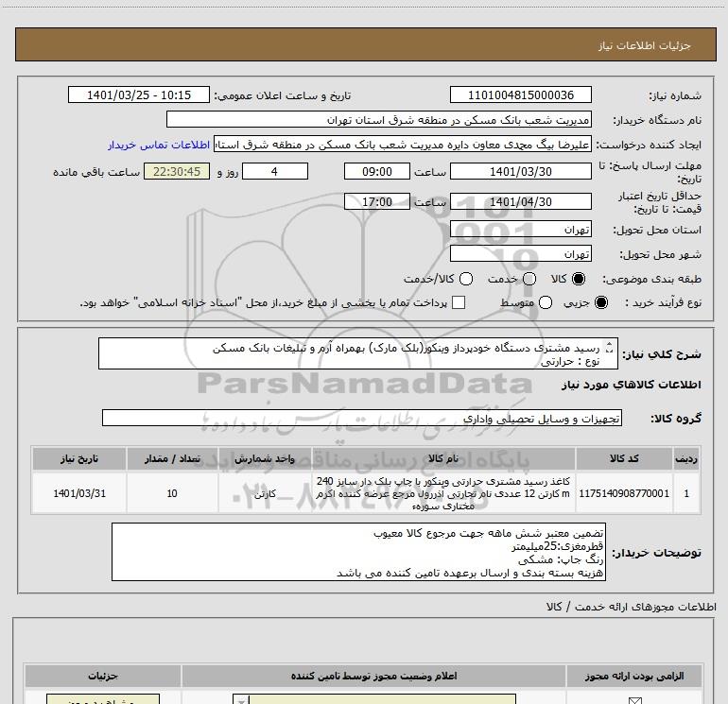This screenshot has width=728, height=704.
Task: Click the واحد شمارش column header
Action: coord(265,458)
